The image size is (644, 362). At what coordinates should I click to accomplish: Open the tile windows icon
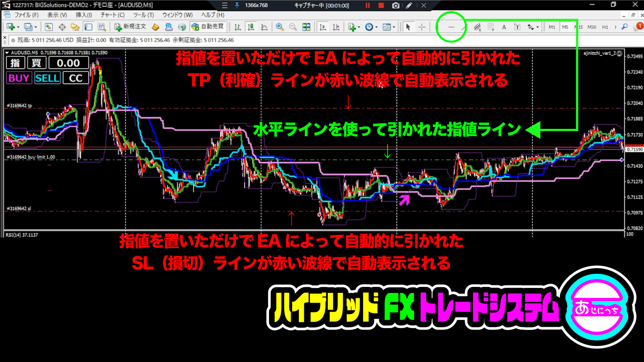(306, 27)
